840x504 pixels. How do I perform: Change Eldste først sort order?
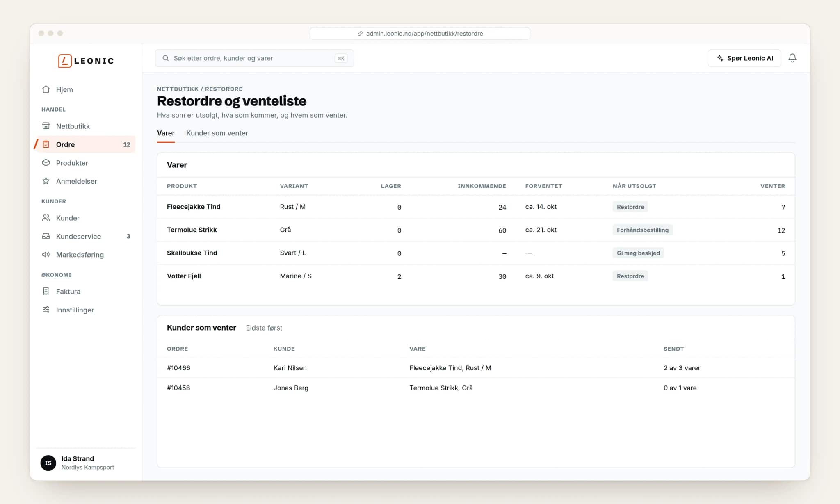click(x=264, y=328)
